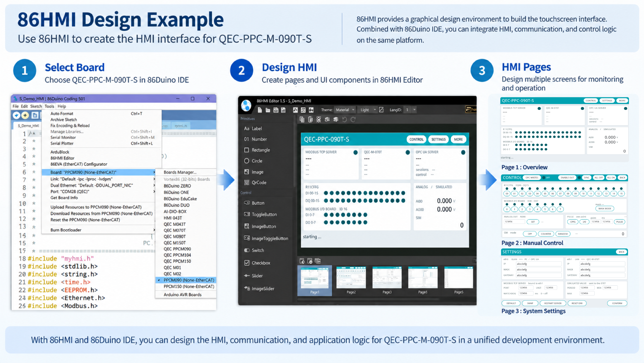Image resolution: width=644 pixels, height=363 pixels.
Task: Select the Image primitive tool
Action: (x=254, y=172)
